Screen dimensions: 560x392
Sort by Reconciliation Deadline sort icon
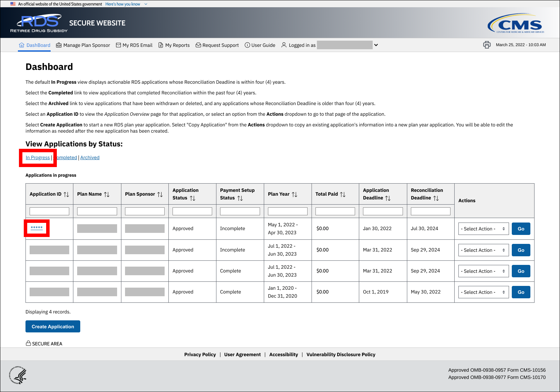[436, 198]
